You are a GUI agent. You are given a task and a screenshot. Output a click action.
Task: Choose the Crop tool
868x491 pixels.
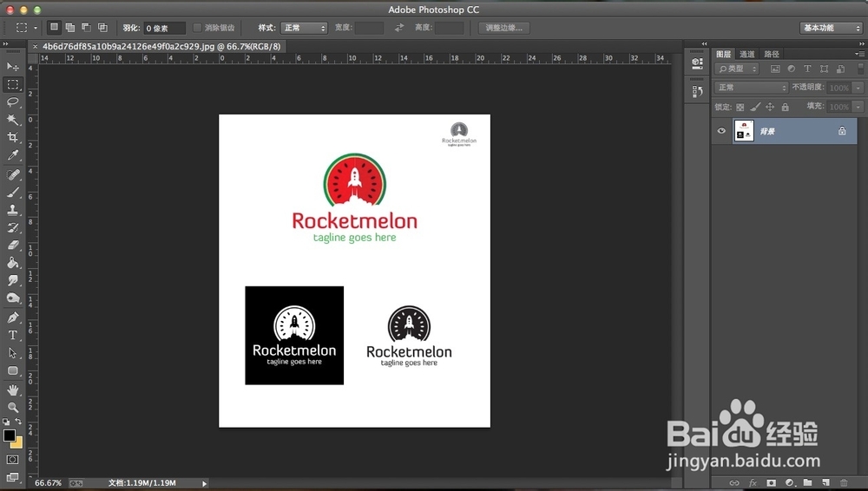(13, 137)
